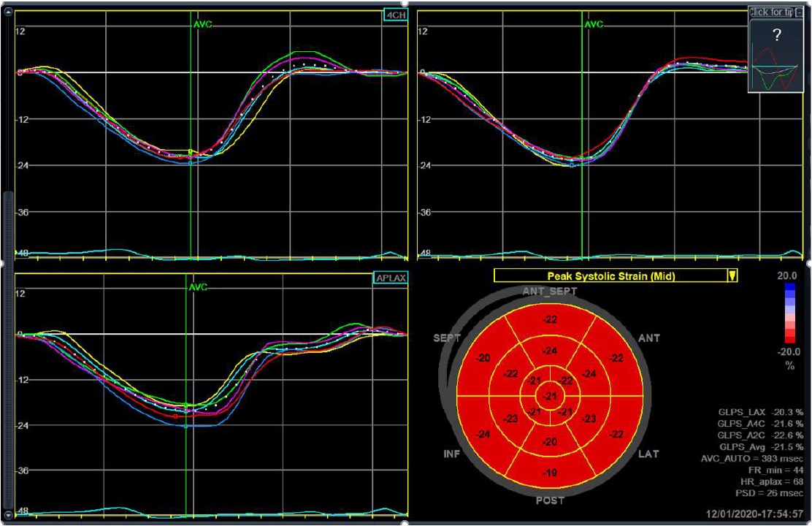
Task: Click the center apex bullseye segment -21
Action: [x=550, y=397]
